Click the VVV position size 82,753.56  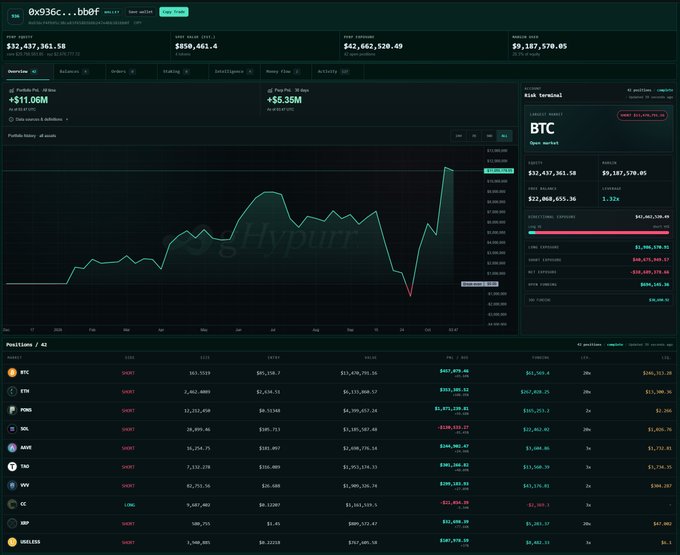point(198,486)
